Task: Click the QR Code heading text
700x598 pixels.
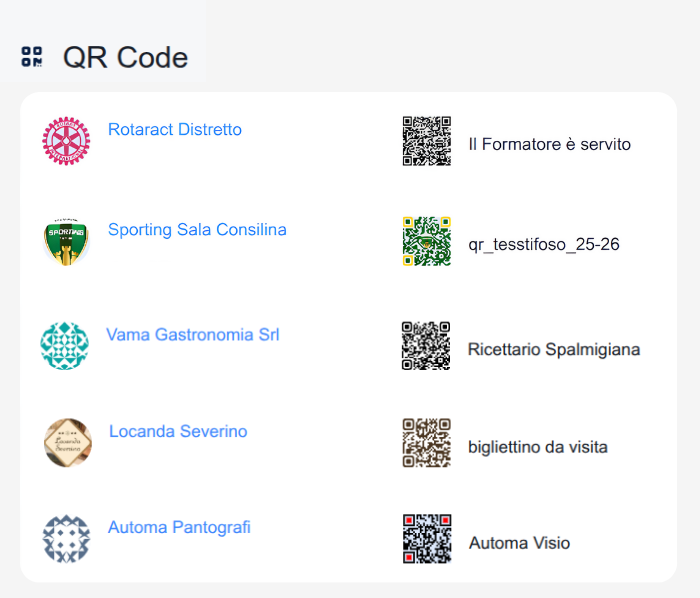Action: pyautogui.click(x=125, y=58)
